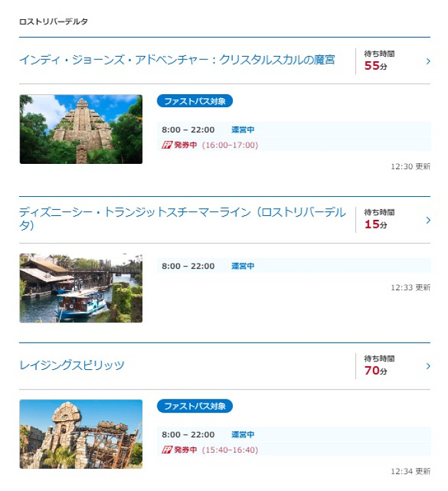The width and height of the screenshot is (448, 491).
Task: Select Indiana Jones 運営中 operating status
Action: click(243, 130)
